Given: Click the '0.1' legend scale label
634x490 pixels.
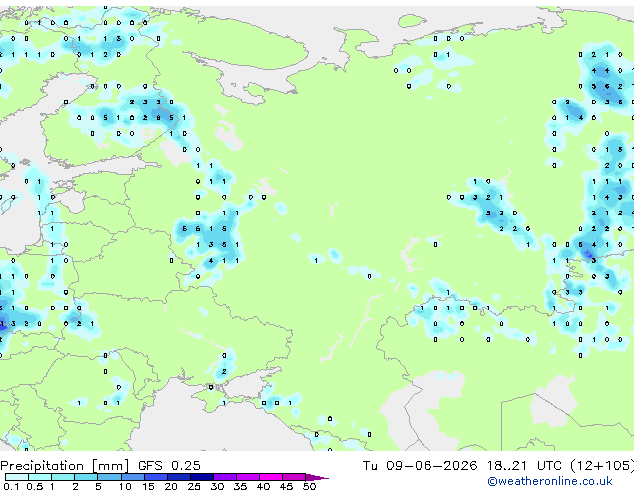Looking at the screenshot, I should pyautogui.click(x=11, y=486).
